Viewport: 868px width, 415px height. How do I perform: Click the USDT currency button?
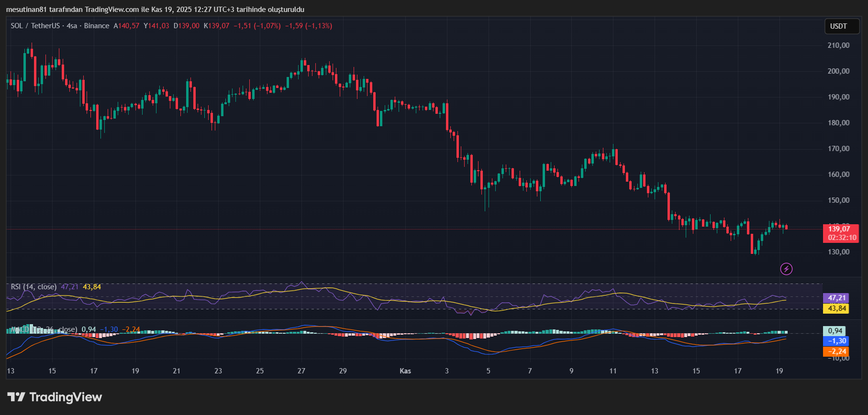pyautogui.click(x=838, y=26)
